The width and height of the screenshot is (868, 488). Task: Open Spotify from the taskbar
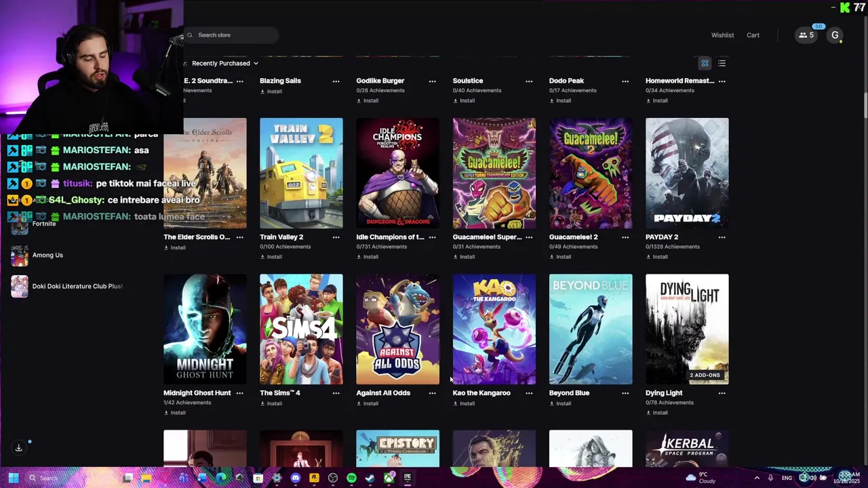351,478
